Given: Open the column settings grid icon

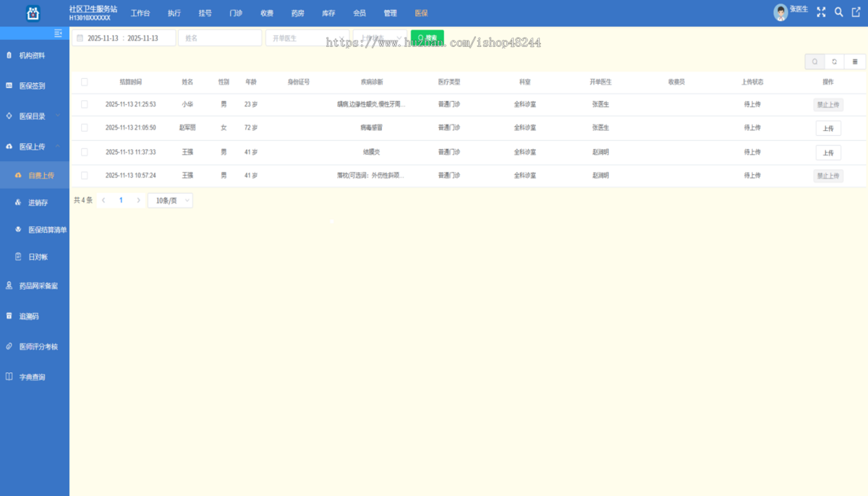Looking at the screenshot, I should point(854,62).
